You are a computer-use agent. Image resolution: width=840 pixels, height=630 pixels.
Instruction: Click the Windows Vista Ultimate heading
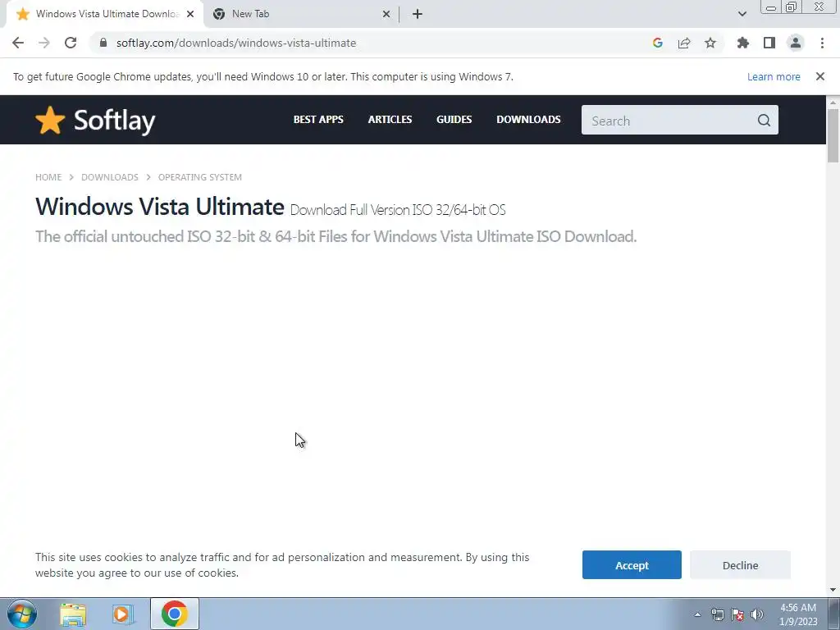point(160,206)
